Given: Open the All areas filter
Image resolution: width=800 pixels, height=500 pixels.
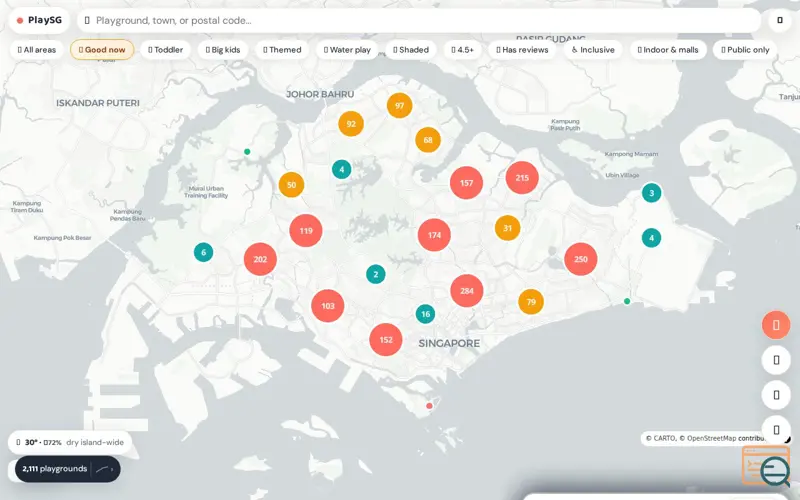Looking at the screenshot, I should pyautogui.click(x=37, y=50).
